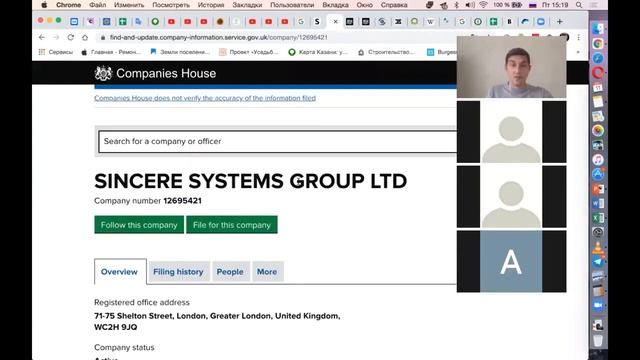Open the Закладки menu
This screenshot has width=640, height=360.
247,5
